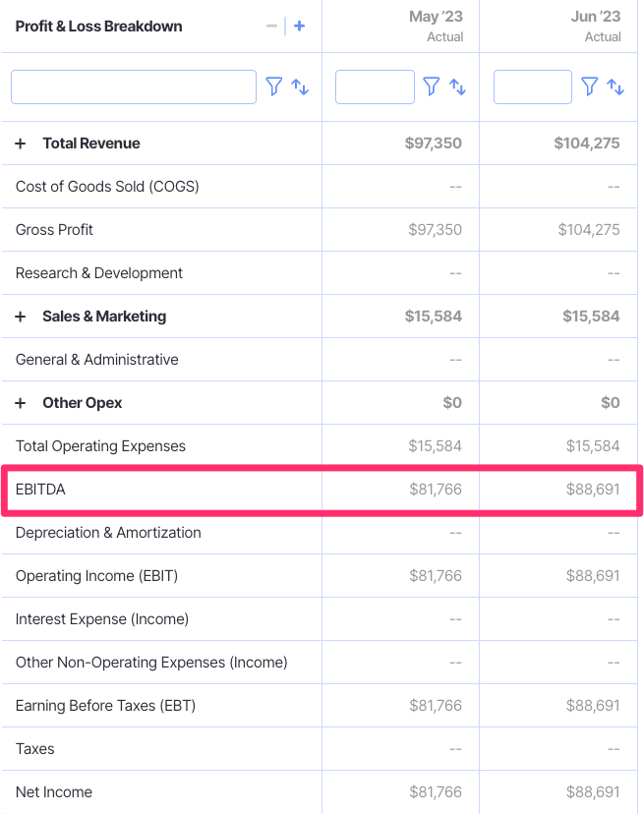
Task: Click the Profit & Loss Breakdown title
Action: click(x=100, y=27)
